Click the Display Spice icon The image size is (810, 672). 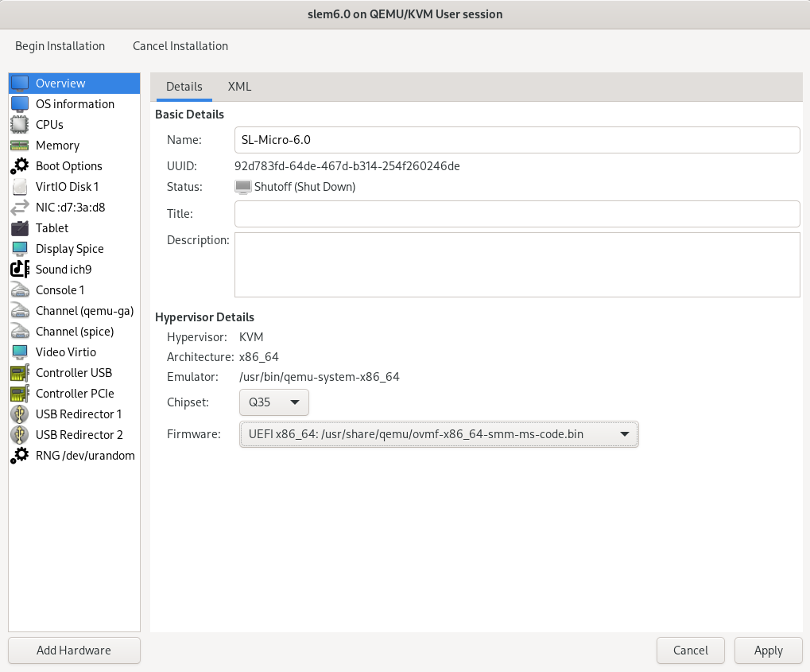[x=21, y=248]
